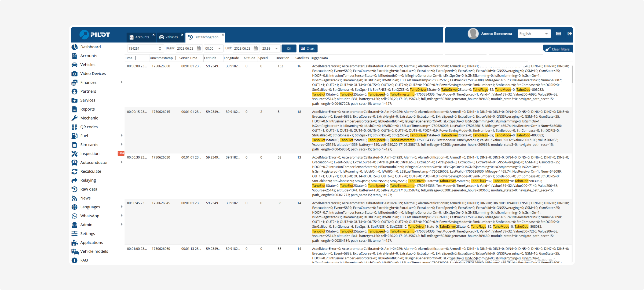Click the Video Devices camera icon
The width and height of the screenshot is (644, 290).
coord(75,74)
